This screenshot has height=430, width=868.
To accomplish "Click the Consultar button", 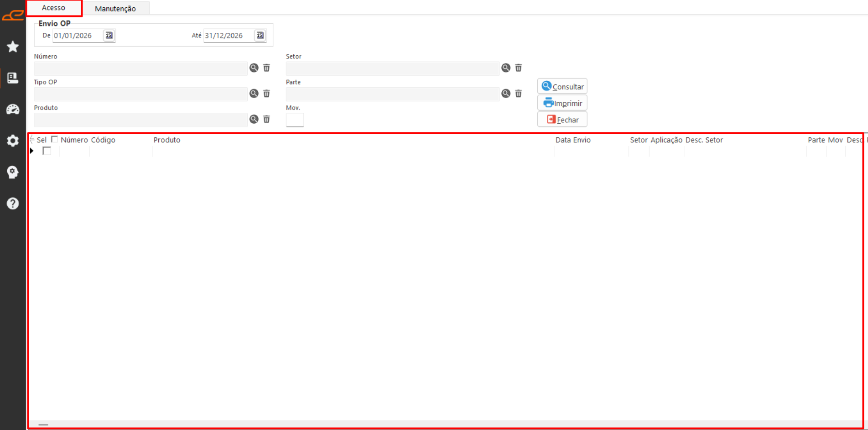I will (562, 86).
